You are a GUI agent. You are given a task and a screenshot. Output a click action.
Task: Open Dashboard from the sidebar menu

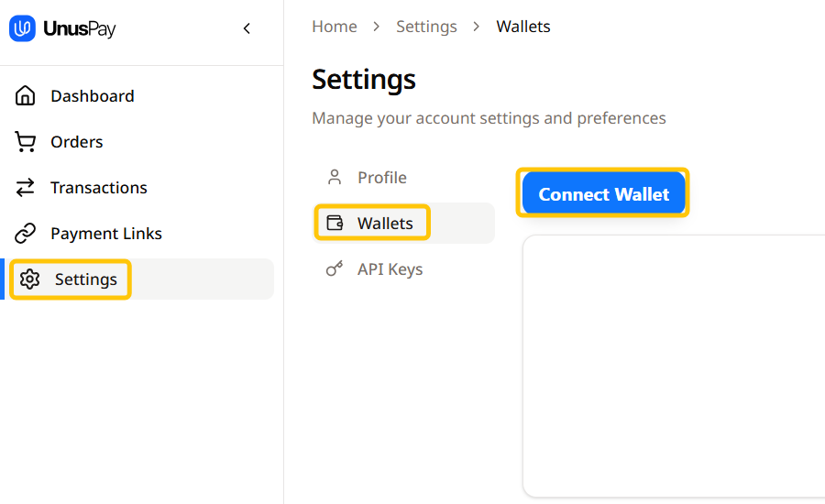coord(93,96)
